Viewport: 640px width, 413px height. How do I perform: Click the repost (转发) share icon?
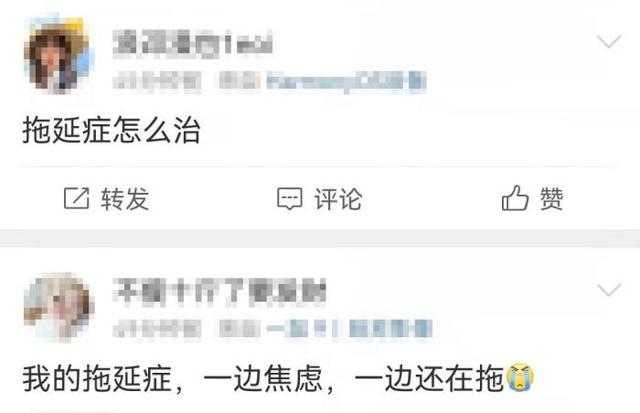[x=76, y=198]
